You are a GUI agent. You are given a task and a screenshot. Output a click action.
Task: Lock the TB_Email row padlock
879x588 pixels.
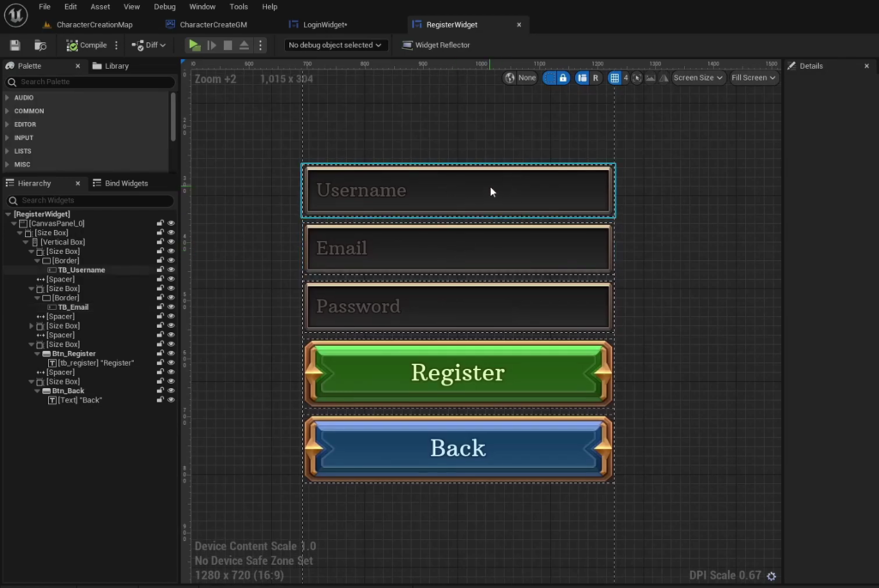click(160, 307)
